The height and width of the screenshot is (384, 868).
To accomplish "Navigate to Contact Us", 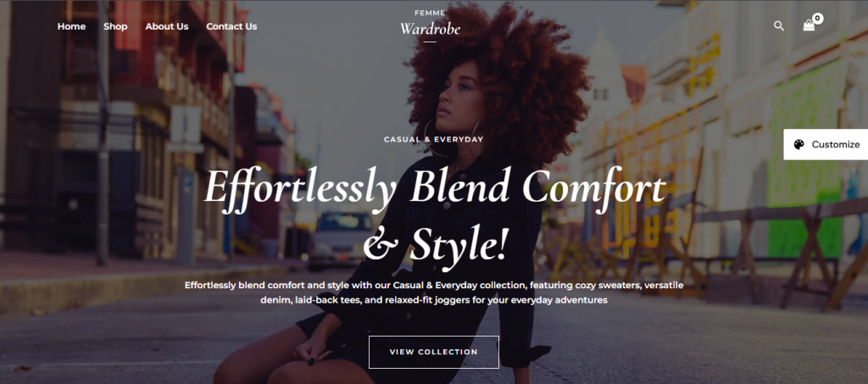I will coord(231,26).
